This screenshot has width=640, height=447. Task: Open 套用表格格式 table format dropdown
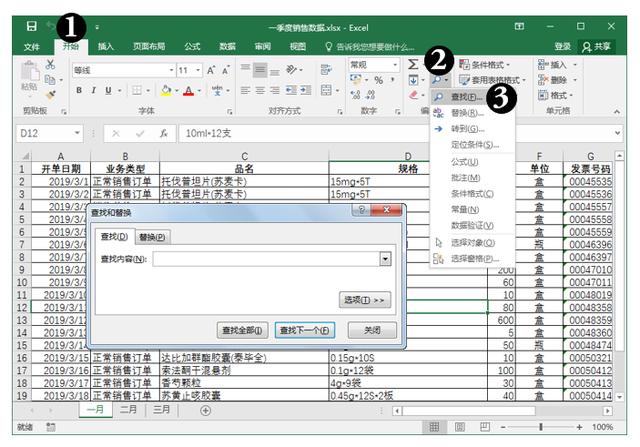click(492, 80)
